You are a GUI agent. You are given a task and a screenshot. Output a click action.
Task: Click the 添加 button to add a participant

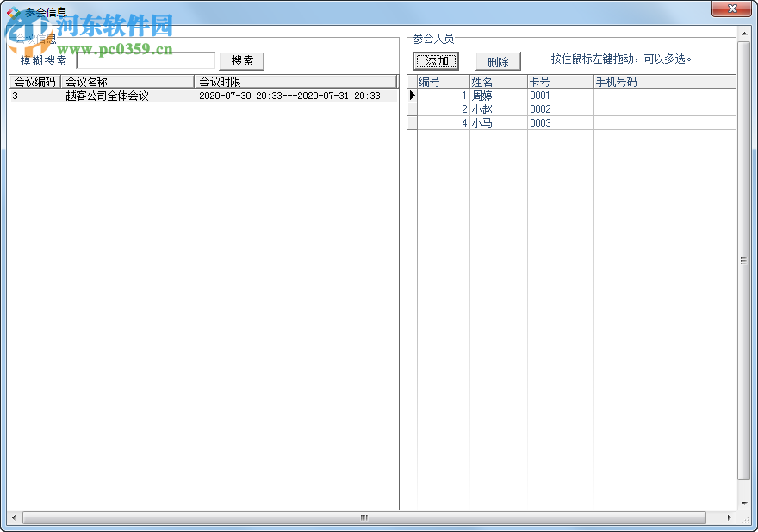click(x=436, y=61)
